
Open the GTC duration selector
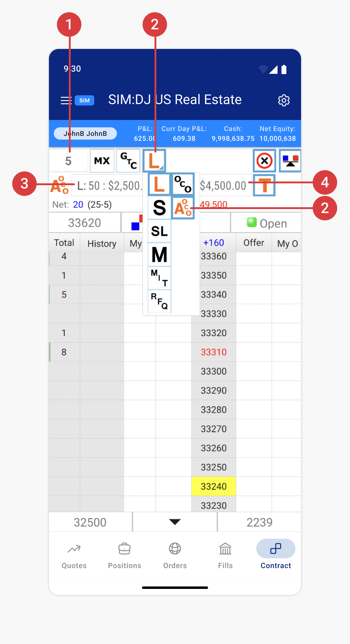128,161
